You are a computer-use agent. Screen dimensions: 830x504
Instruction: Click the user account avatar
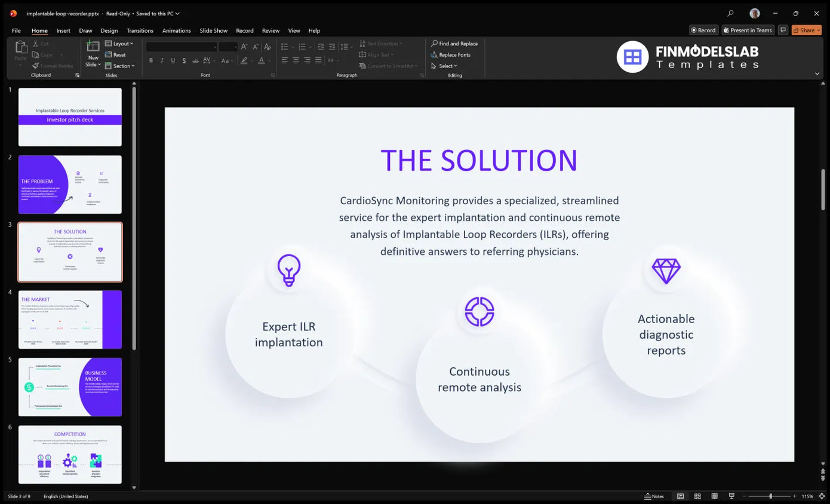(755, 13)
